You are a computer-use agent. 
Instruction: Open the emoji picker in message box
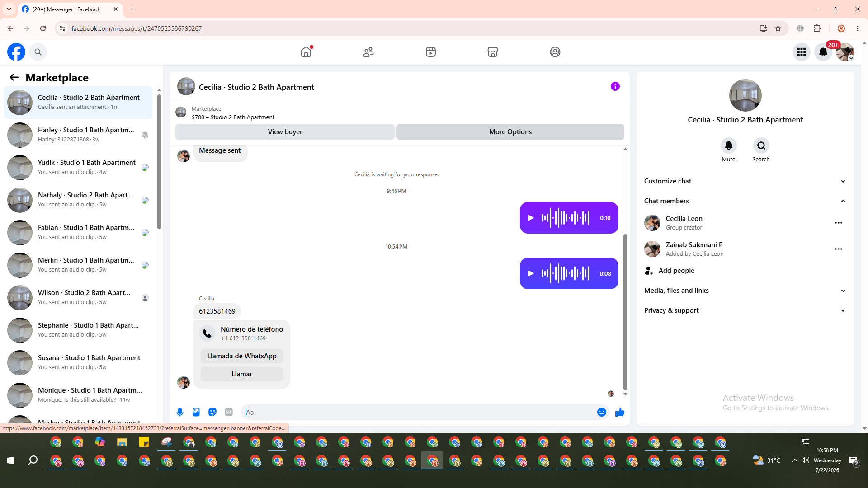[x=602, y=412]
